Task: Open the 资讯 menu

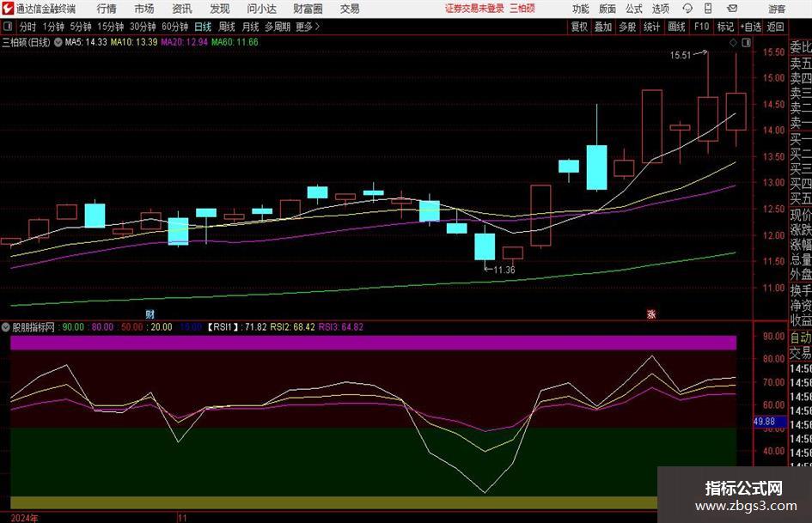Action: pos(182,9)
